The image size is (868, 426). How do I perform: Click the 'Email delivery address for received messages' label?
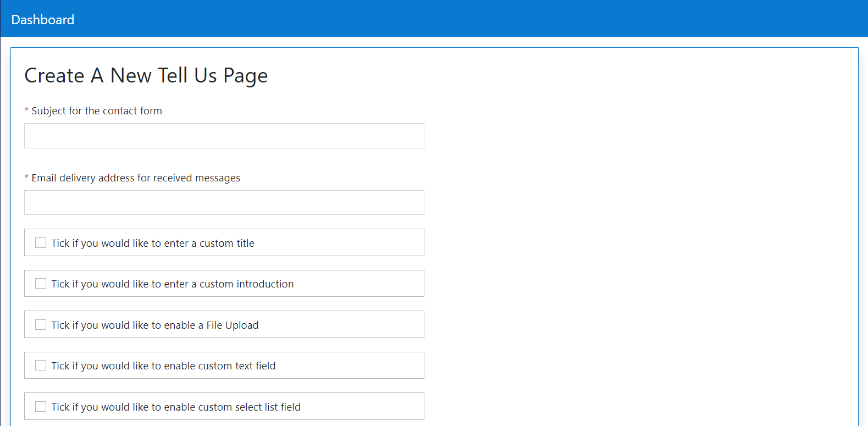(136, 178)
